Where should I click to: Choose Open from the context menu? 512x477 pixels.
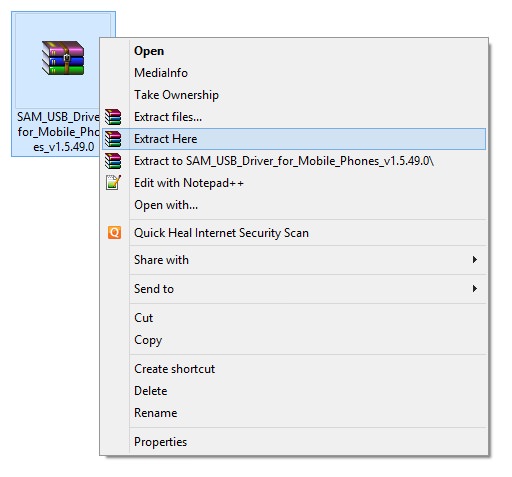tap(294, 51)
